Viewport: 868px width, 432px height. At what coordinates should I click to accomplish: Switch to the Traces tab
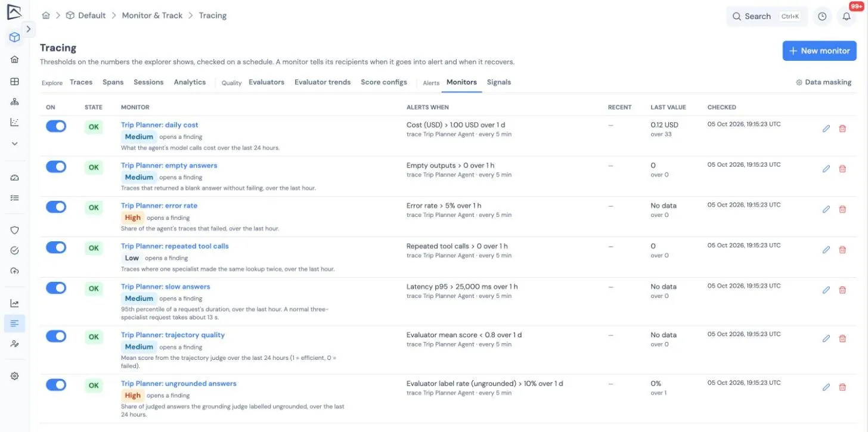point(81,82)
